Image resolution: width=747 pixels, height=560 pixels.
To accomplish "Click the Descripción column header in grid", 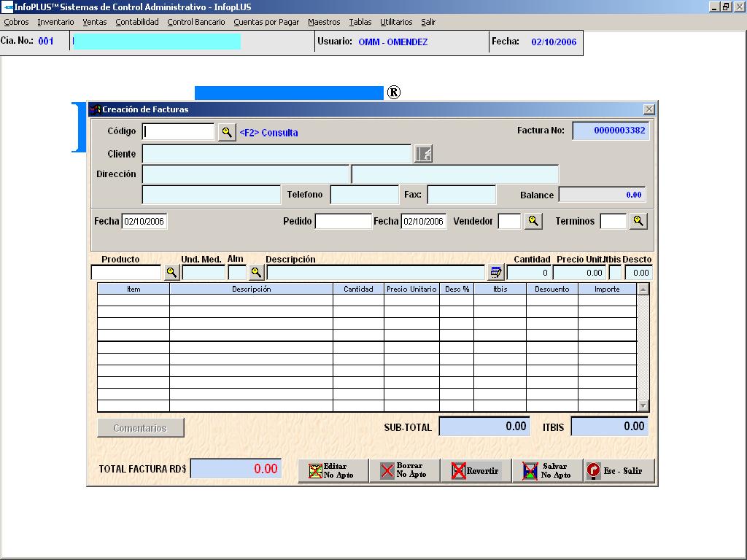I will tap(251, 289).
